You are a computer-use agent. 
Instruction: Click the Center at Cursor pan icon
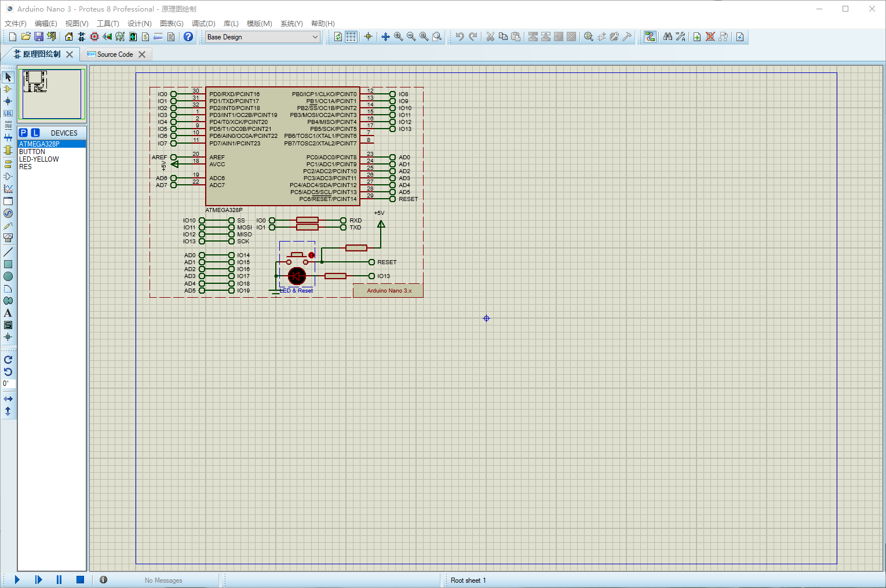tap(385, 36)
